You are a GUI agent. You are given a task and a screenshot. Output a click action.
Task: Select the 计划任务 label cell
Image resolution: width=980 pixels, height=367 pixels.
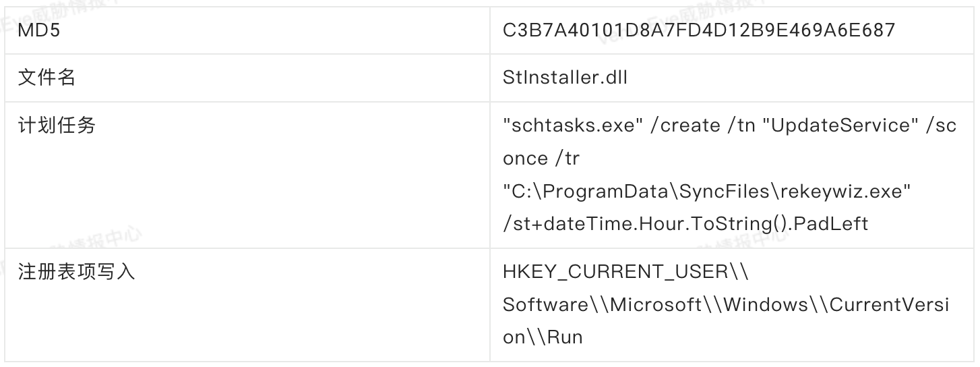[x=56, y=125]
